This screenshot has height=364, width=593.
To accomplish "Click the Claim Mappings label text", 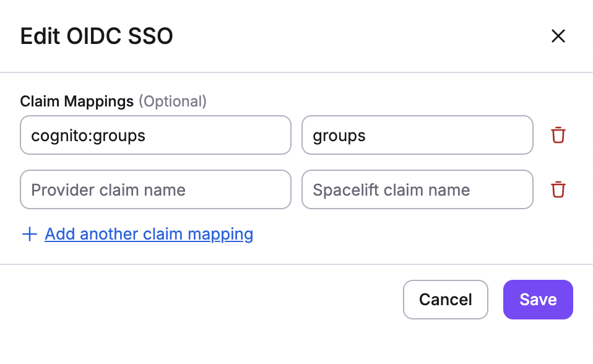I will click(76, 101).
